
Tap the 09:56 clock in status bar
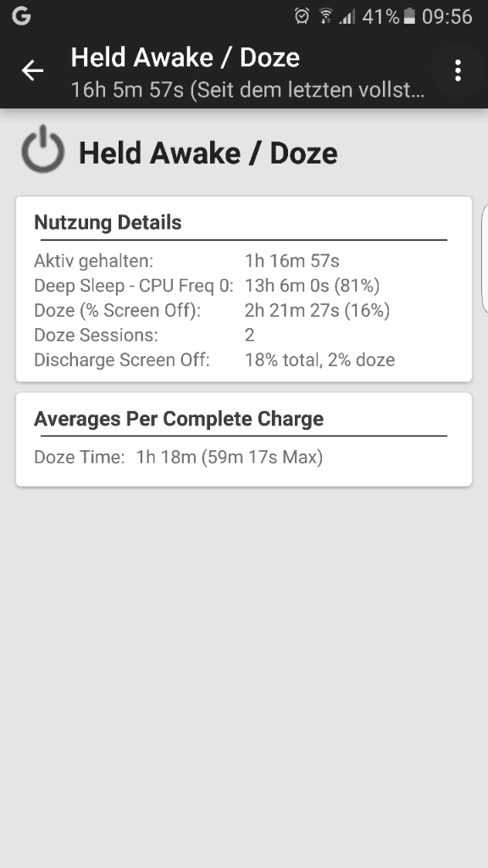(x=447, y=17)
